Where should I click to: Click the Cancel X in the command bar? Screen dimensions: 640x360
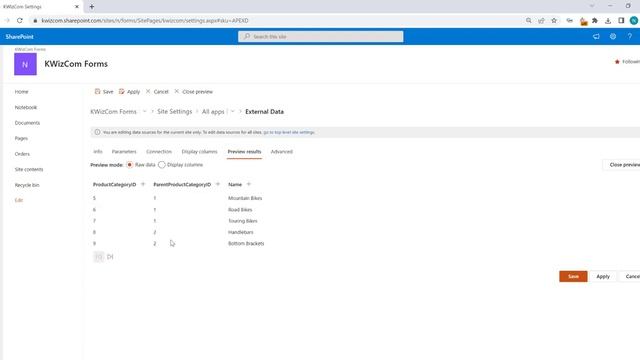coord(148,91)
